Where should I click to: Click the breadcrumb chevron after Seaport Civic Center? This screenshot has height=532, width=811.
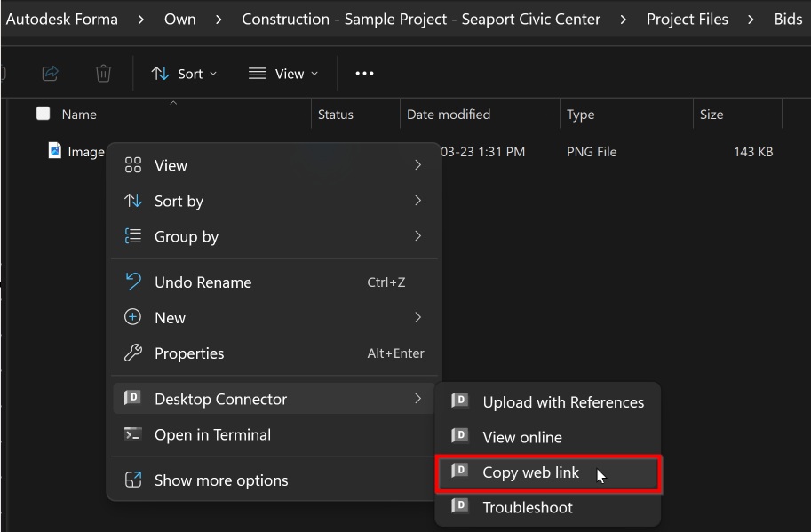624,20
